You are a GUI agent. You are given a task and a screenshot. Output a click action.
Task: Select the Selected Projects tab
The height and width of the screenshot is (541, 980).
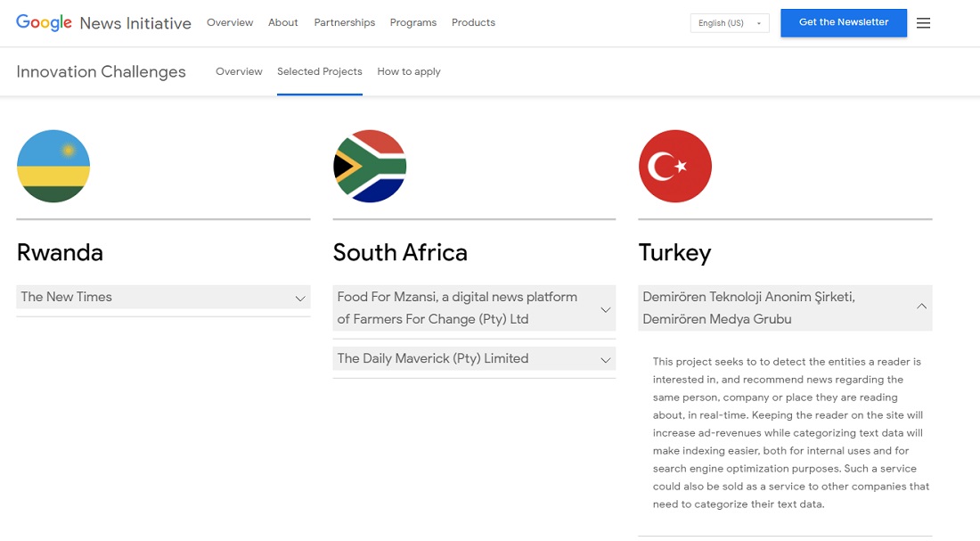(319, 71)
